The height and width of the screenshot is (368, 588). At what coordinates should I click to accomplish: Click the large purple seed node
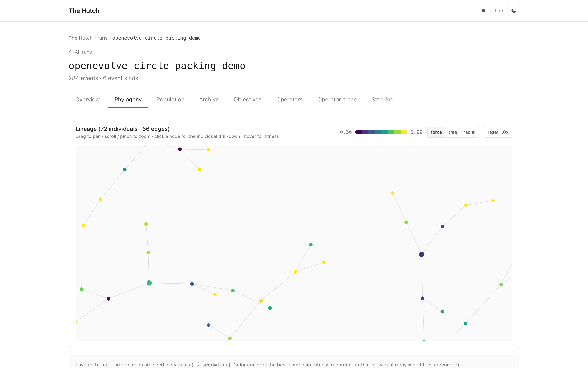(x=422, y=254)
